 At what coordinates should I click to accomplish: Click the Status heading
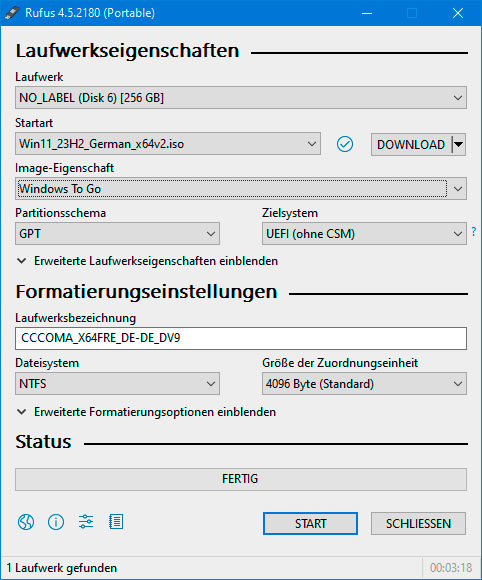point(43,442)
